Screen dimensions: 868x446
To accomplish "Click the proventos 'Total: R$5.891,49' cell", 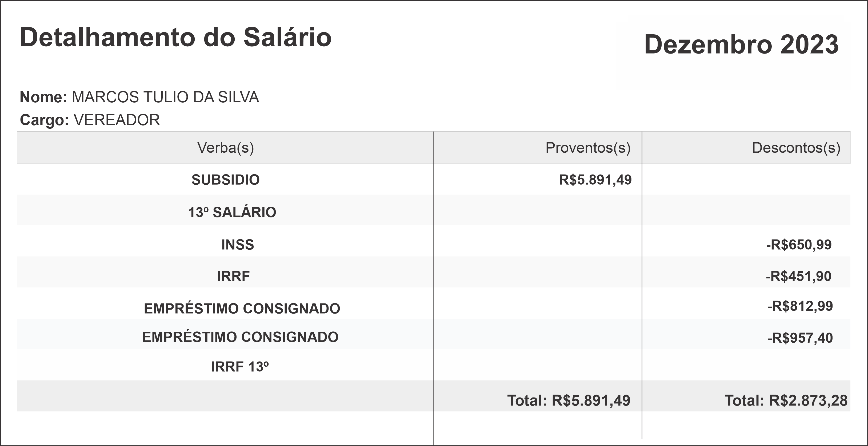I will point(569,400).
